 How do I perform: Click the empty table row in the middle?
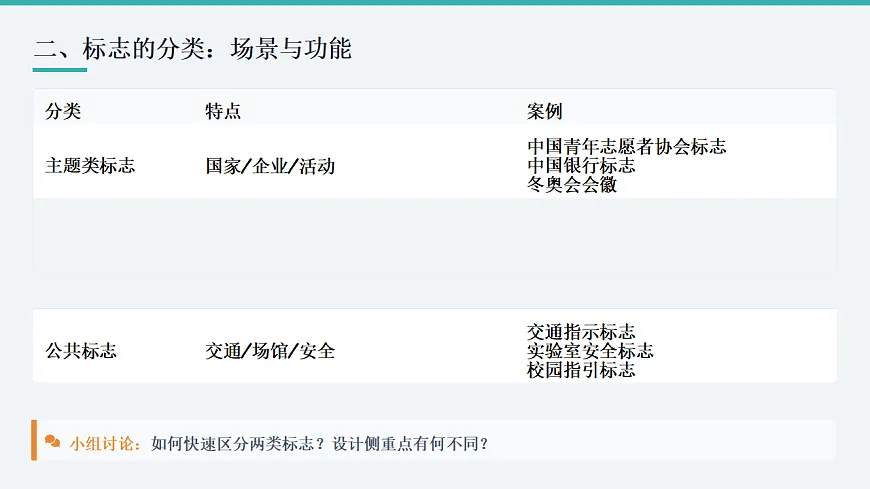[x=434, y=234]
